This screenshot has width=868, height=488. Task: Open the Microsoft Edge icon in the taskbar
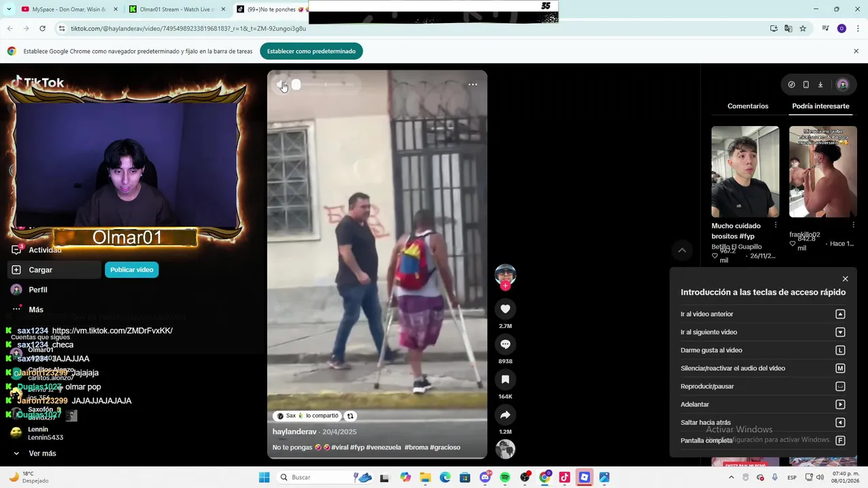coord(446,477)
